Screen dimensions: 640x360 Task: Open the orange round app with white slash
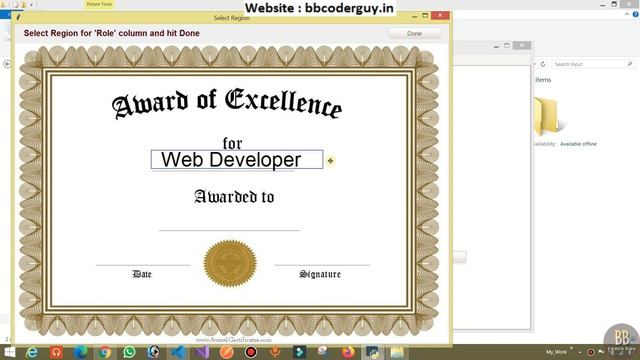(x=227, y=352)
